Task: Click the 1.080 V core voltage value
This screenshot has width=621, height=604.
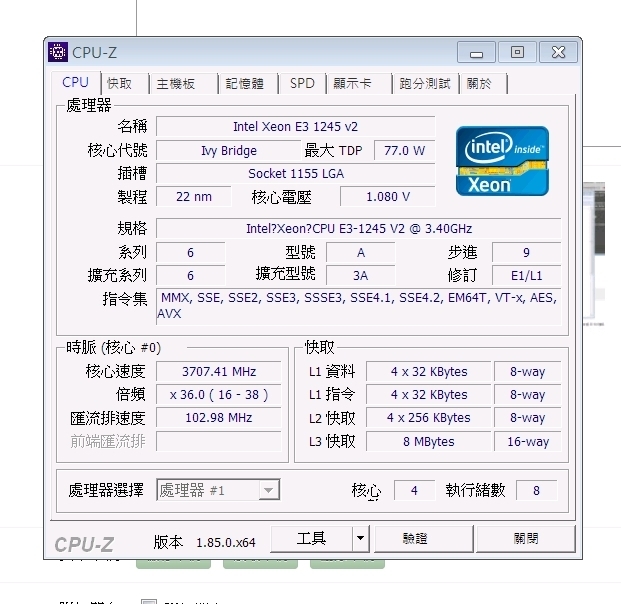Action: pyautogui.click(x=388, y=196)
